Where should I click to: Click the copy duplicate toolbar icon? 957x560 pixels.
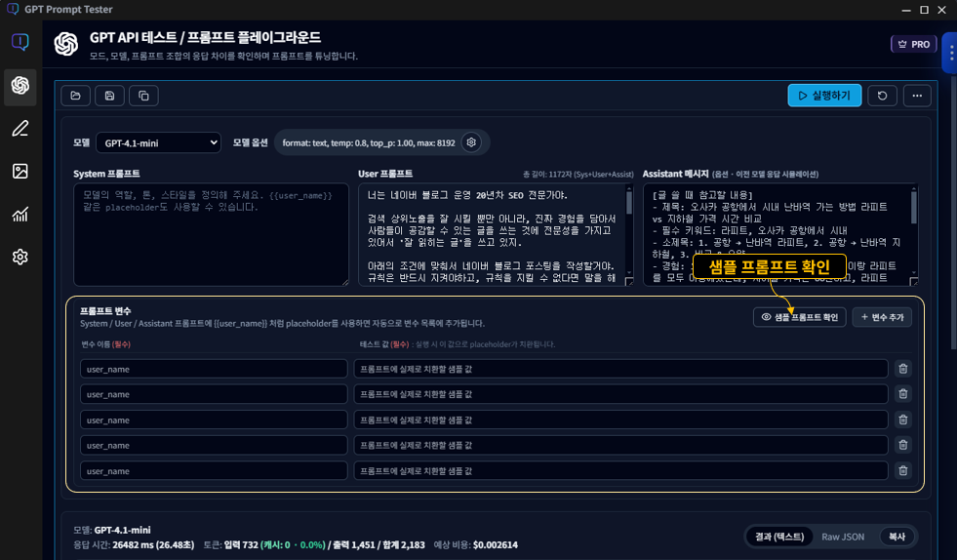pos(144,96)
